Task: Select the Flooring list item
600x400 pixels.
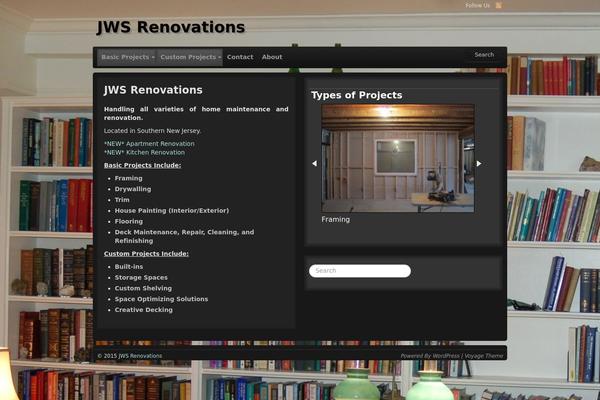Action: pos(129,221)
